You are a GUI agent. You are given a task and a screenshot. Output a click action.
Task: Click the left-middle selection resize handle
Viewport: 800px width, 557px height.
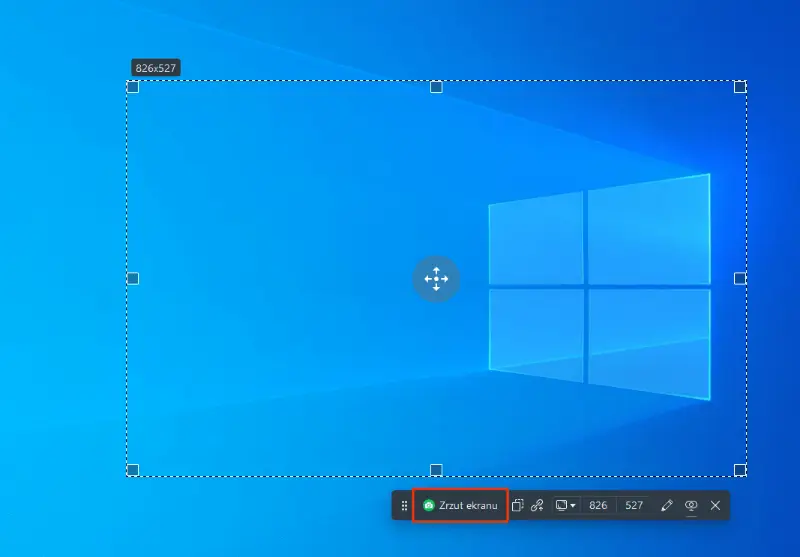[x=133, y=278]
